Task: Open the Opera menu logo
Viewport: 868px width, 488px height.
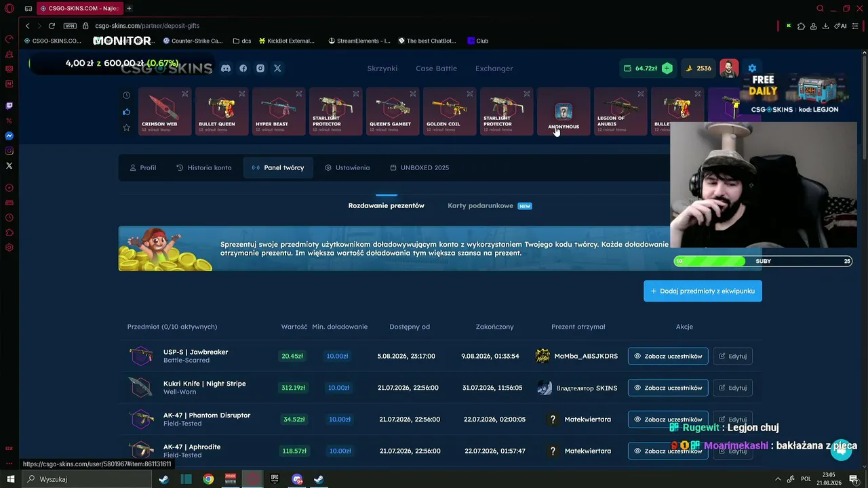Action: (9, 8)
